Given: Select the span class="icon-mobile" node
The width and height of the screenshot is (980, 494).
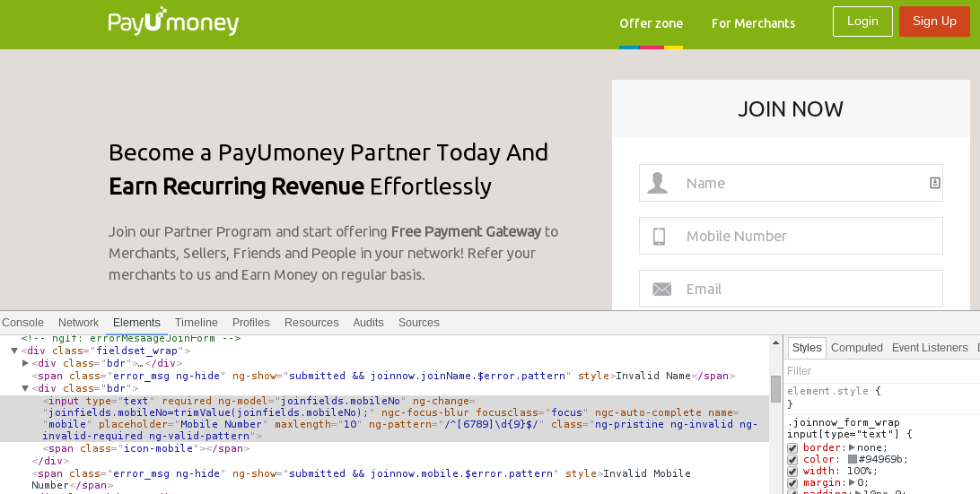Looking at the screenshot, I should pyautogui.click(x=146, y=448).
